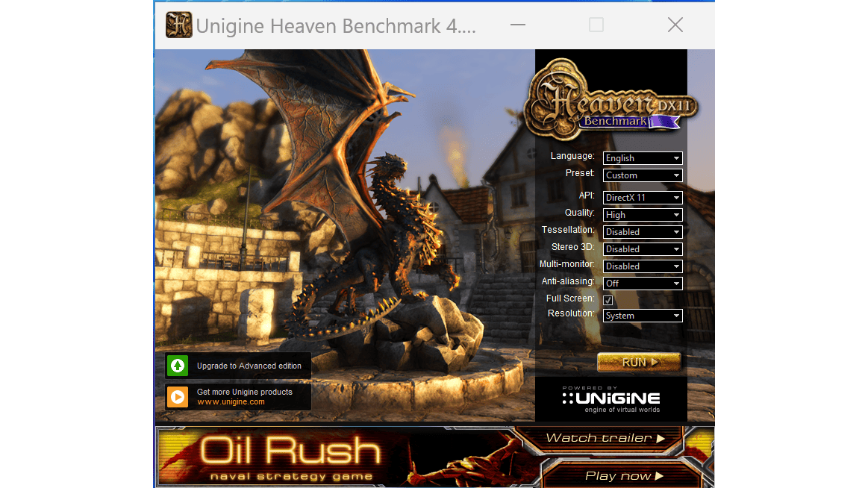This screenshot has width=868, height=488.
Task: Open the Resolution dropdown set to System
Action: coord(642,316)
